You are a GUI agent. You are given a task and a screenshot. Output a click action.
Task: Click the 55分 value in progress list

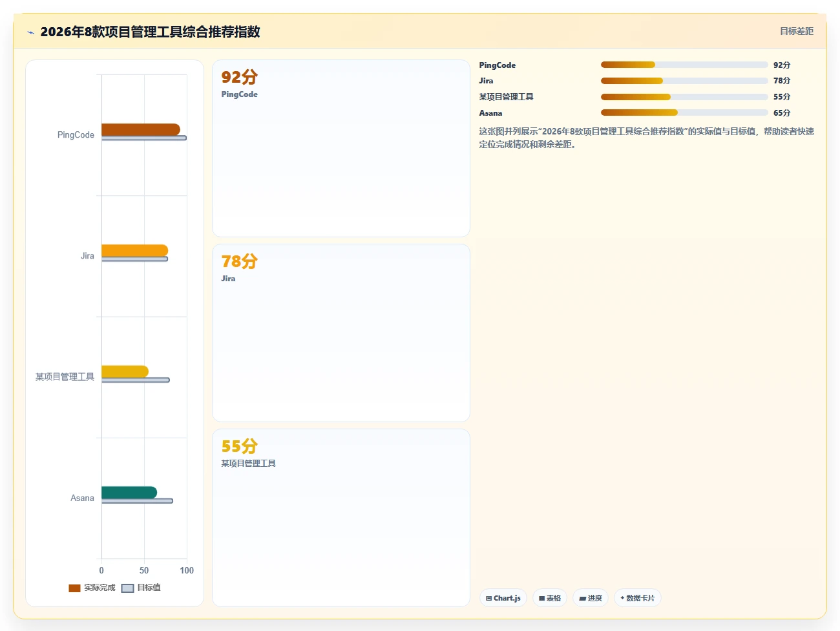tap(782, 97)
